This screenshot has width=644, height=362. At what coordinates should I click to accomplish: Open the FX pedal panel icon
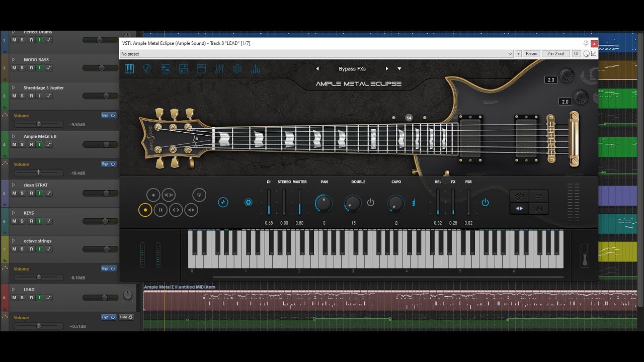pos(201,69)
